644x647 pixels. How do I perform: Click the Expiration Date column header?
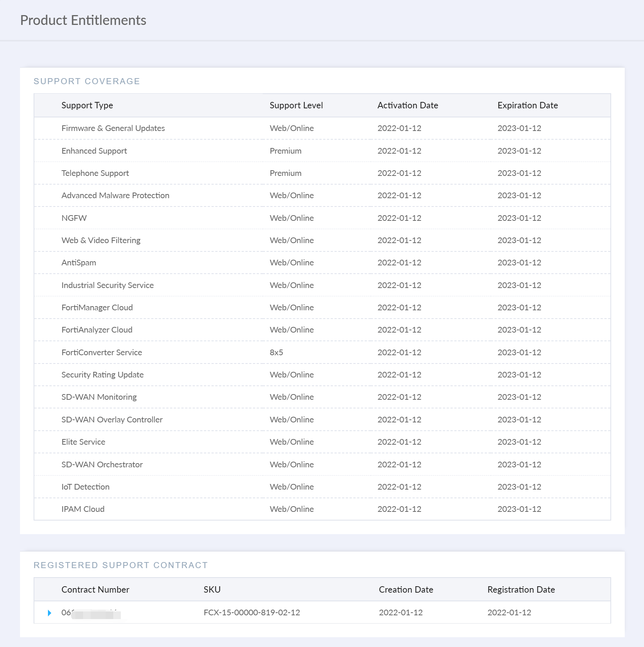527,105
